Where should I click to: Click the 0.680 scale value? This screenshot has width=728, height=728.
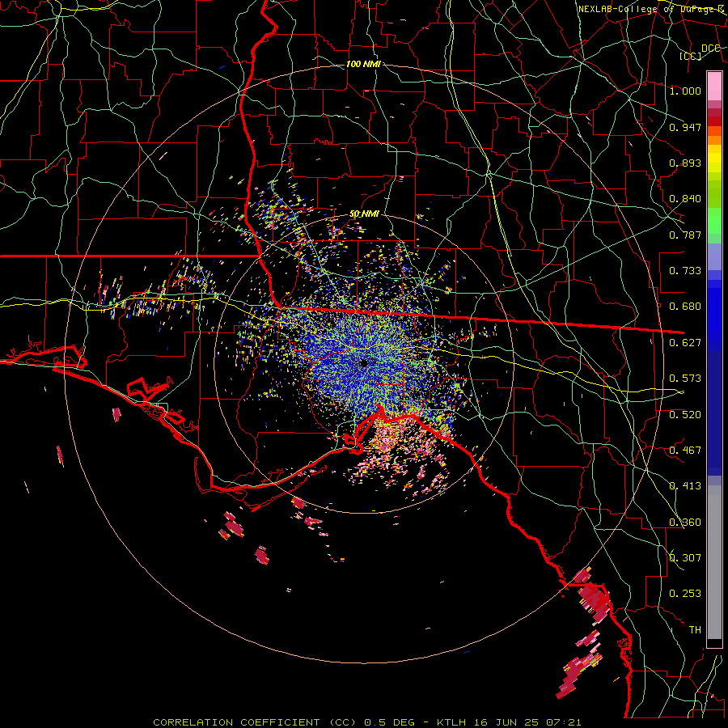point(685,307)
